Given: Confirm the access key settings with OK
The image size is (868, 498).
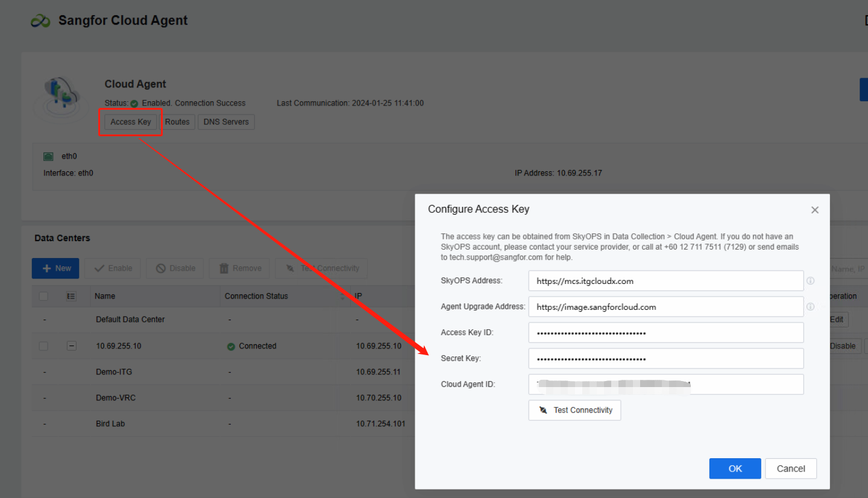Looking at the screenshot, I should tap(735, 468).
